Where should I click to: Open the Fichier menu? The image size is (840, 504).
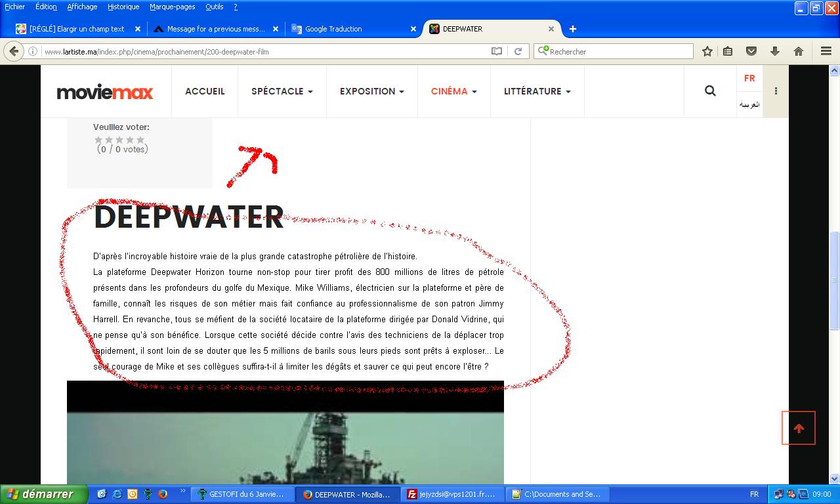pyautogui.click(x=14, y=7)
